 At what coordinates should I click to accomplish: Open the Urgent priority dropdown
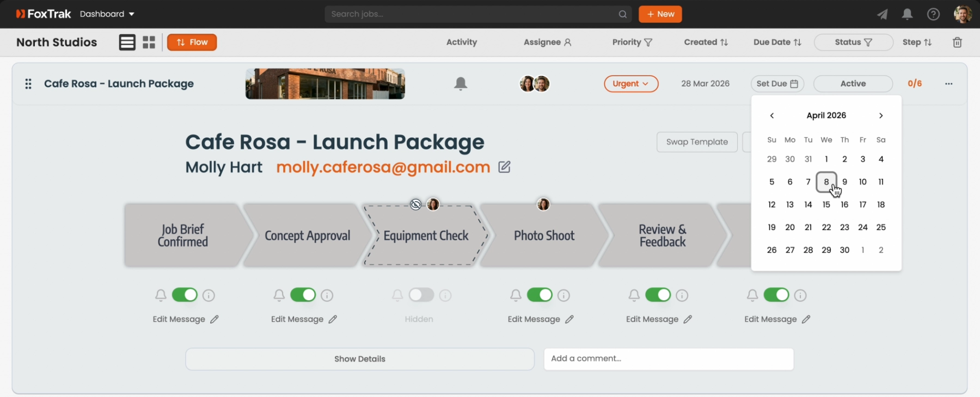point(631,84)
